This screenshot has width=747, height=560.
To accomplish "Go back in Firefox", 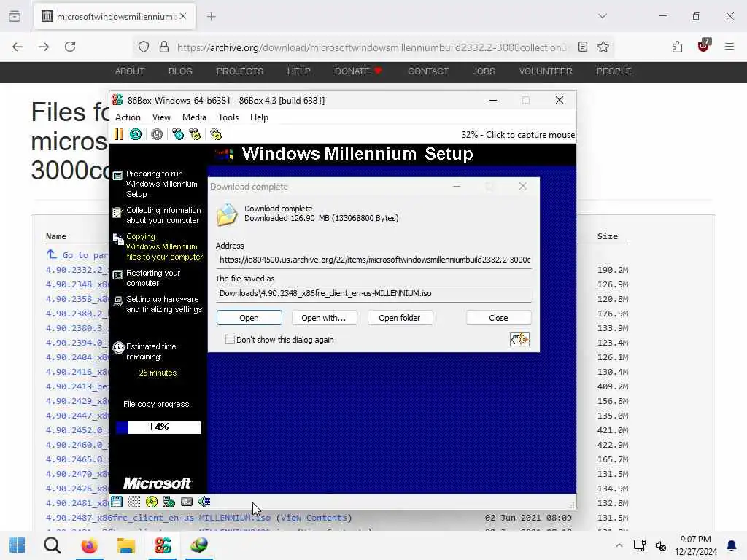I will (18, 47).
